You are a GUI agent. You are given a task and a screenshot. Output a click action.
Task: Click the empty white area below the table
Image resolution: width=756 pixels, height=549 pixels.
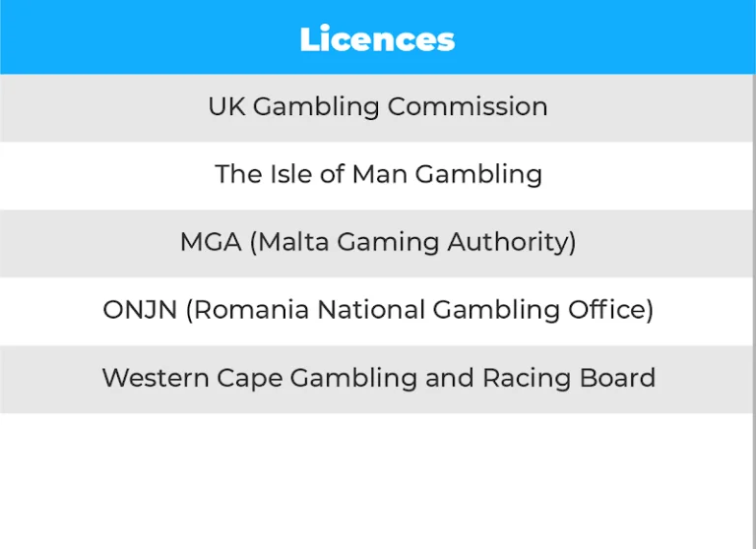[376, 481]
